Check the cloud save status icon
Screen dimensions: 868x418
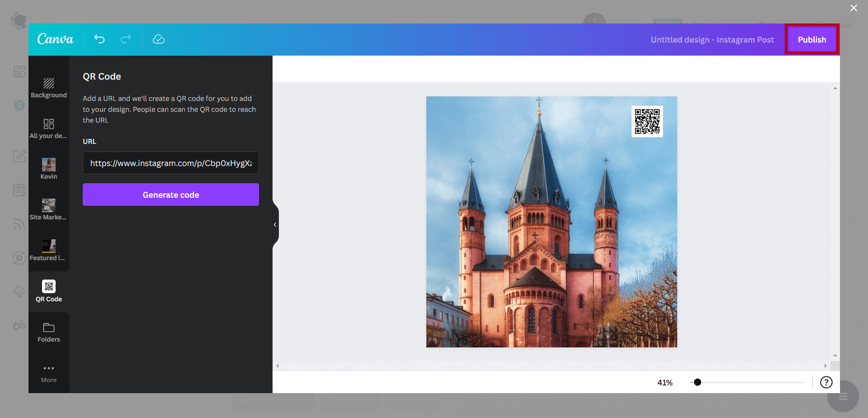click(159, 39)
